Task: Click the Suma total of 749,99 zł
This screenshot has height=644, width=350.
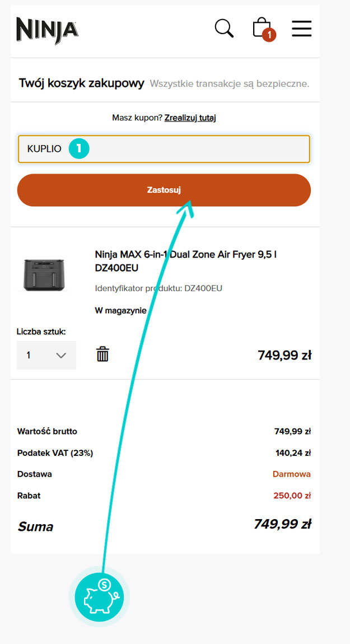Action: point(282,524)
